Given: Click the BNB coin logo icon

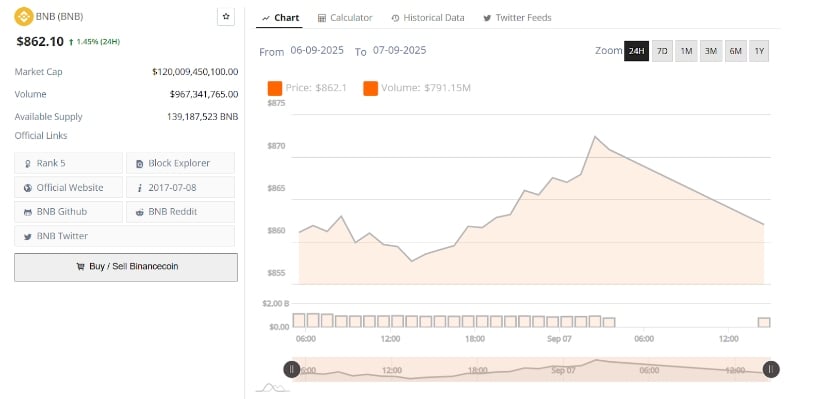Looking at the screenshot, I should click(24, 16).
